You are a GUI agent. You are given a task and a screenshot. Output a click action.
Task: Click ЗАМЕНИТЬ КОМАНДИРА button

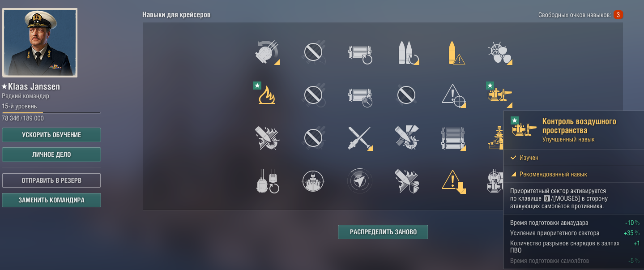click(51, 200)
